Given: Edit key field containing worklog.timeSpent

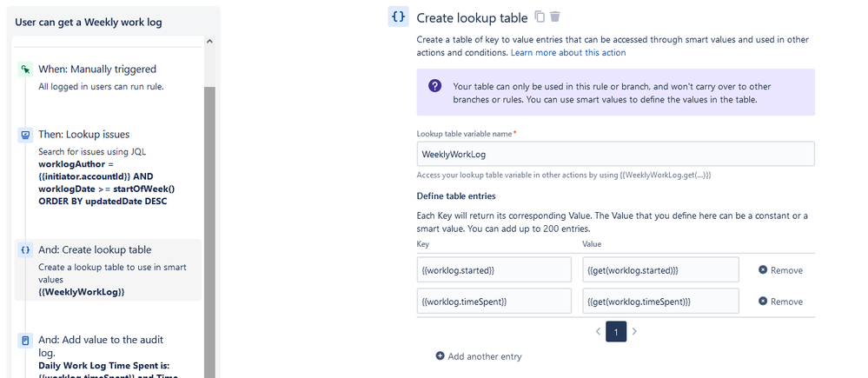Looking at the screenshot, I should (494, 302).
